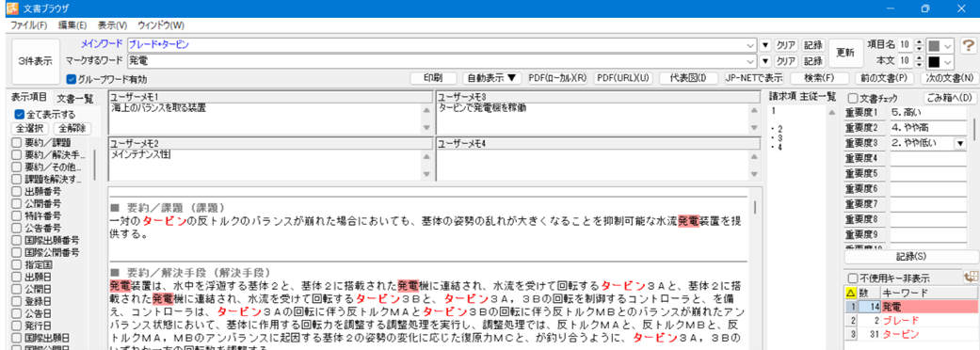980x350 pixels.
Task: Select the タービン keyword row
Action: click(910, 333)
